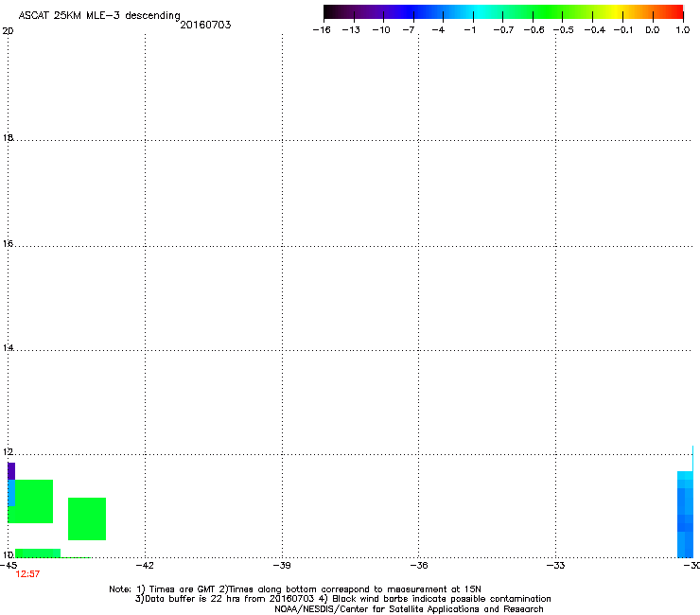
Task: Click the longitude axis label -36
Action: (419, 566)
